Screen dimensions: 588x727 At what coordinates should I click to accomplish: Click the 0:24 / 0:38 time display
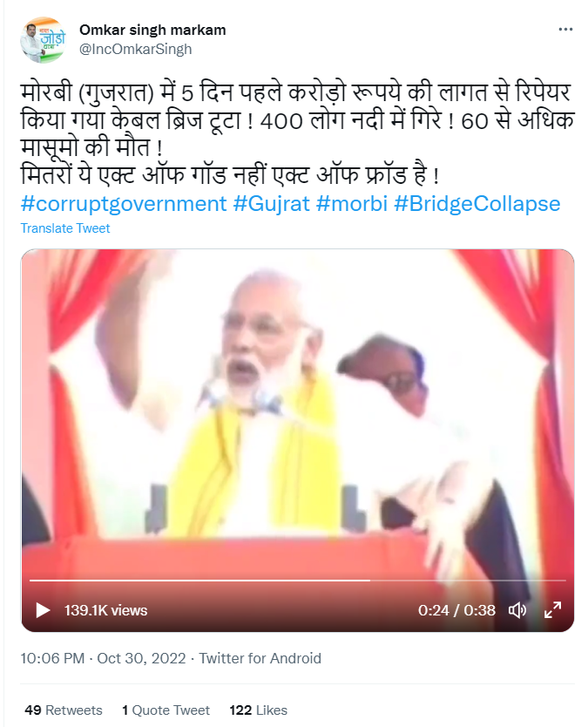[456, 610]
